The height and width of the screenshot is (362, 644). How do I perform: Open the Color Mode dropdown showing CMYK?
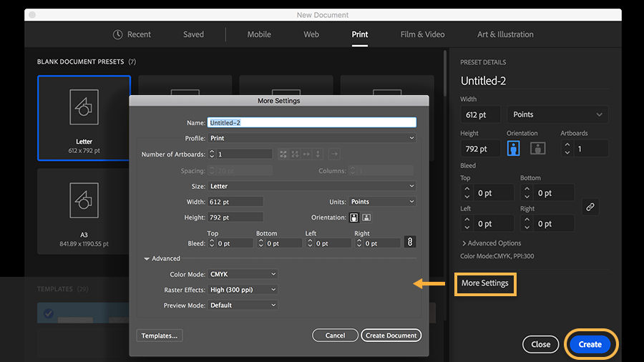click(243, 274)
